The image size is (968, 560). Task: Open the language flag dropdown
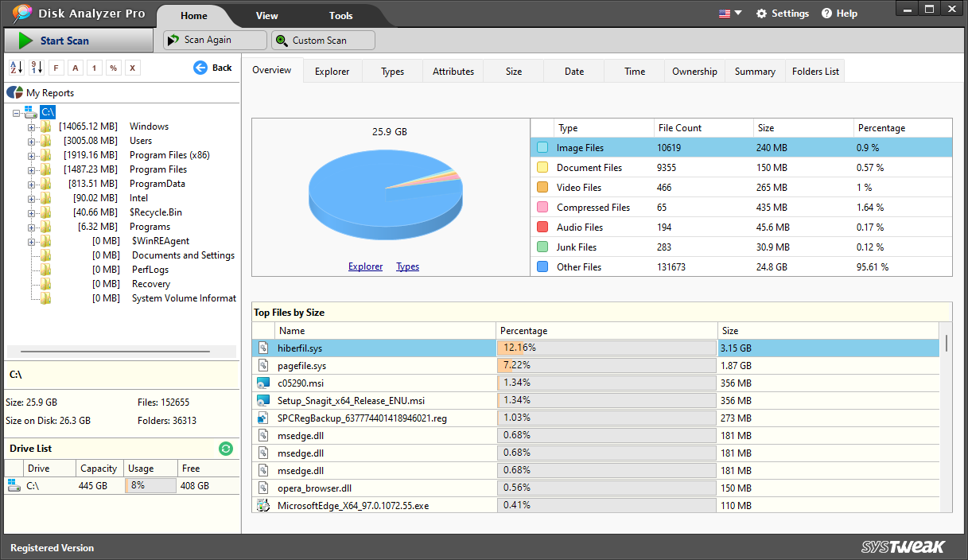point(730,14)
